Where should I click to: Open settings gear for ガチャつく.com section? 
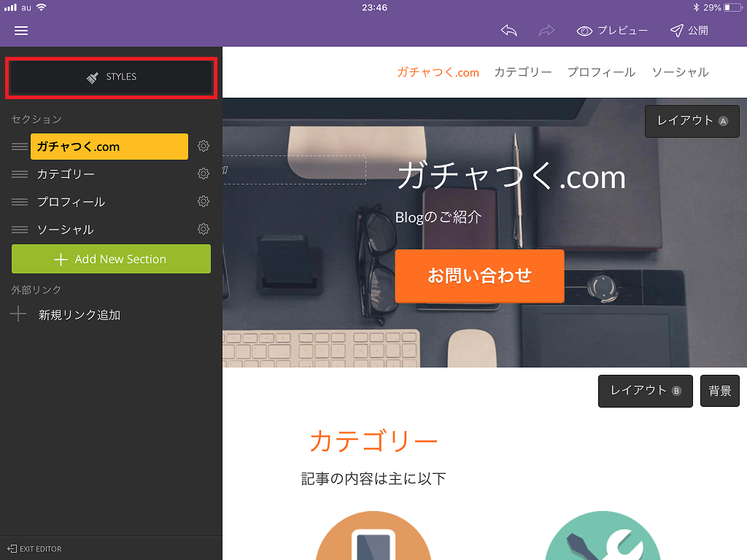(x=204, y=146)
